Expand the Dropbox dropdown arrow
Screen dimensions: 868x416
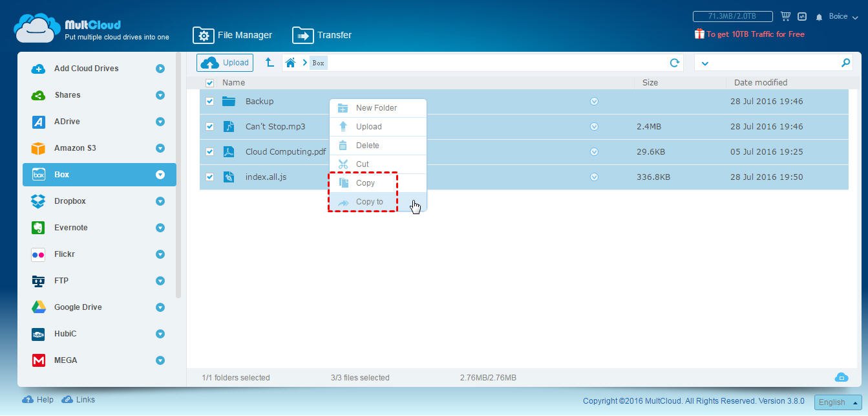pos(160,201)
